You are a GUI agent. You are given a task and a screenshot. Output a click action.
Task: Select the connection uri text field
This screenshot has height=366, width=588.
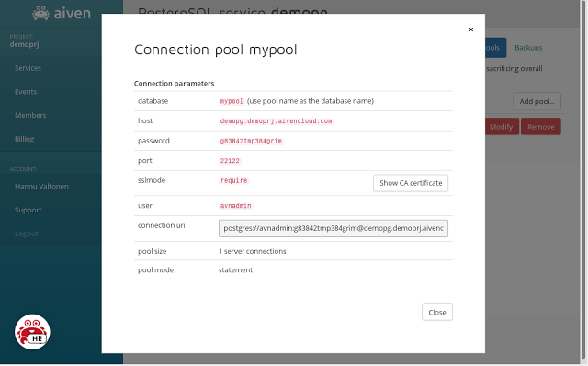tap(334, 228)
